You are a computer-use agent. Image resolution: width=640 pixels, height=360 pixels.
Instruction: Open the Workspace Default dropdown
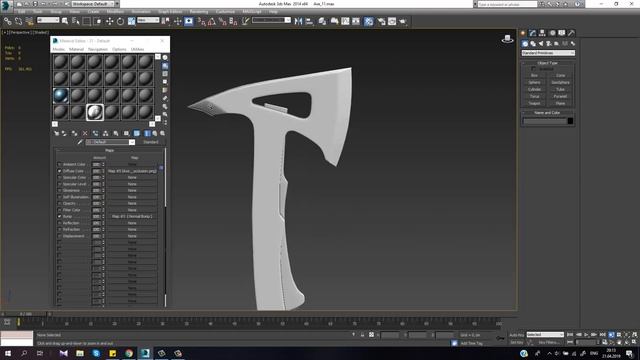point(93,4)
